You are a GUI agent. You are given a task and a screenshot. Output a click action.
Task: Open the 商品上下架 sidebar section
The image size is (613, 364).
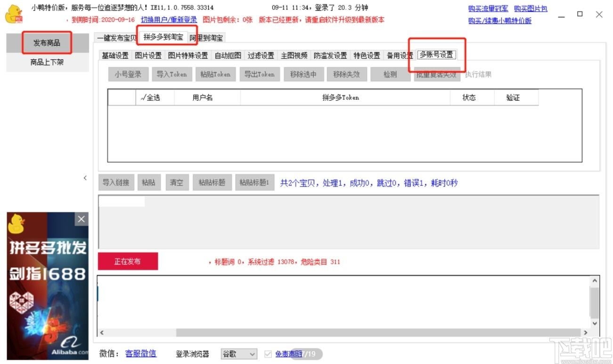[47, 62]
